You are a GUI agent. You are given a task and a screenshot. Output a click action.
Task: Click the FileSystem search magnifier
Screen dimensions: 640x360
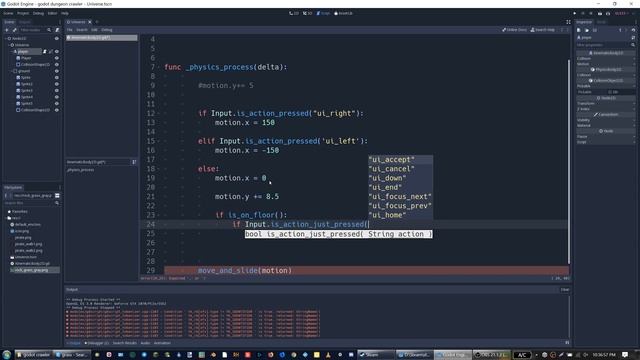(x=57, y=203)
